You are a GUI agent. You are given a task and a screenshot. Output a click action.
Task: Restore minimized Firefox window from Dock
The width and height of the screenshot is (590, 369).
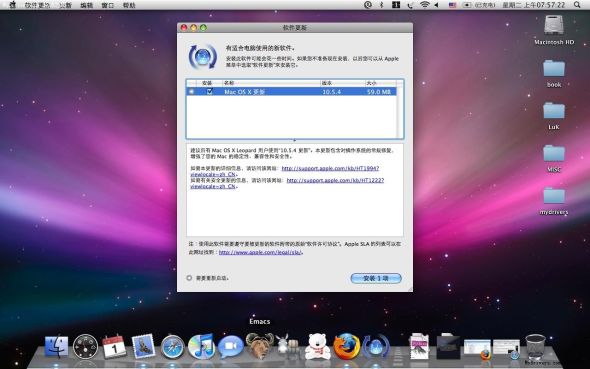point(477,348)
